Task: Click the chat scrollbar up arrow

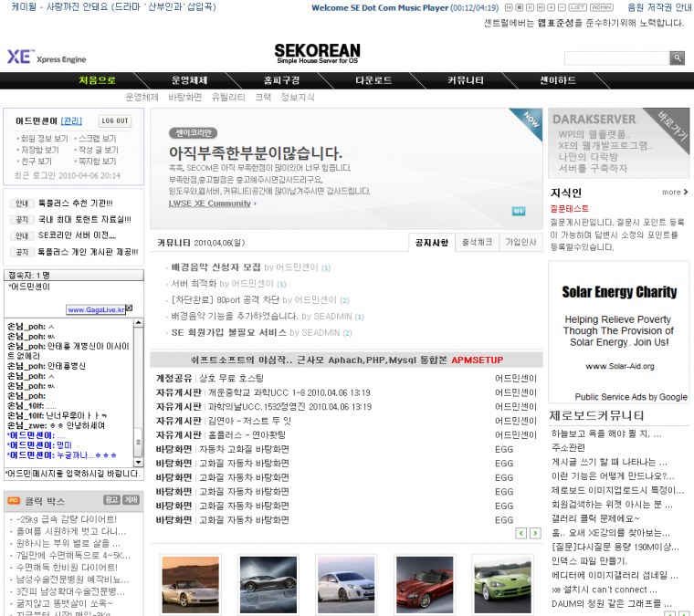Action: click(x=139, y=323)
